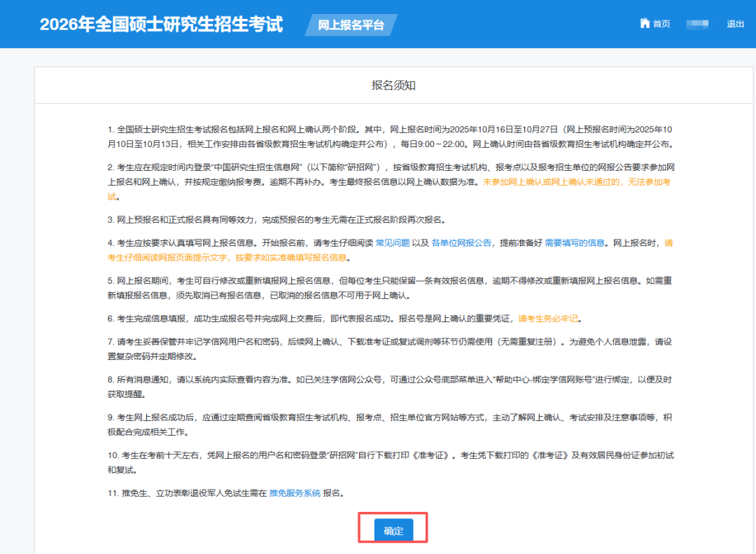Click the home icon in the header

(645, 23)
